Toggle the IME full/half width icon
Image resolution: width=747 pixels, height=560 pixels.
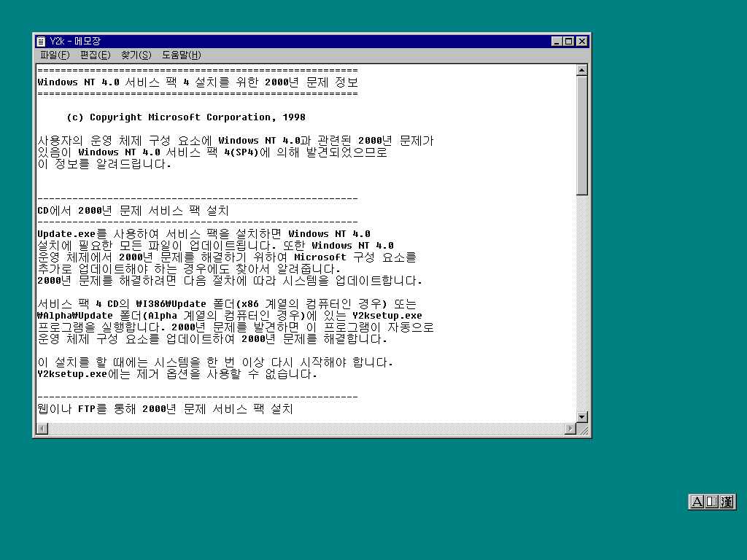click(x=711, y=502)
